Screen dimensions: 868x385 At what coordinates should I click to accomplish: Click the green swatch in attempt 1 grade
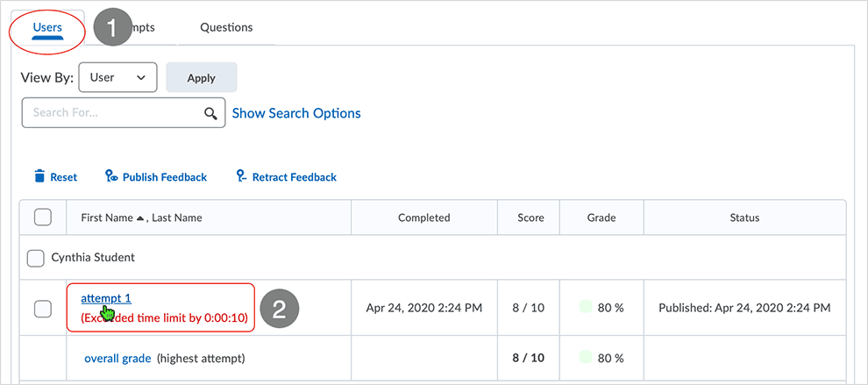586,306
